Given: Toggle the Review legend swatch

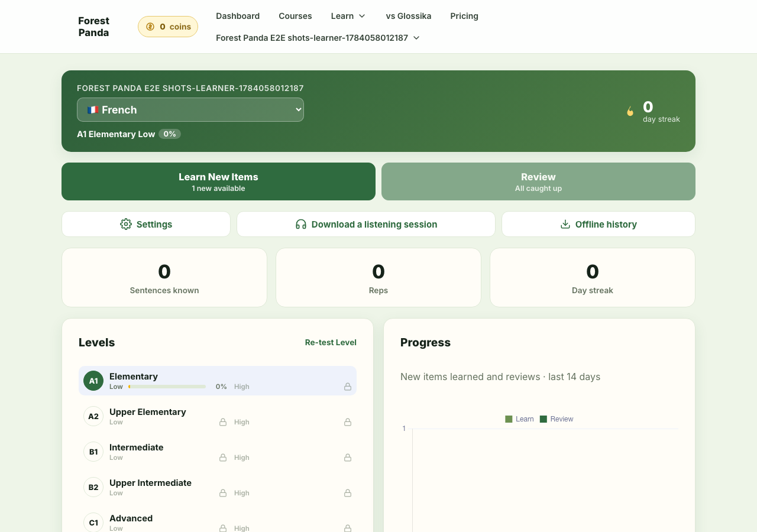Looking at the screenshot, I should point(544,419).
